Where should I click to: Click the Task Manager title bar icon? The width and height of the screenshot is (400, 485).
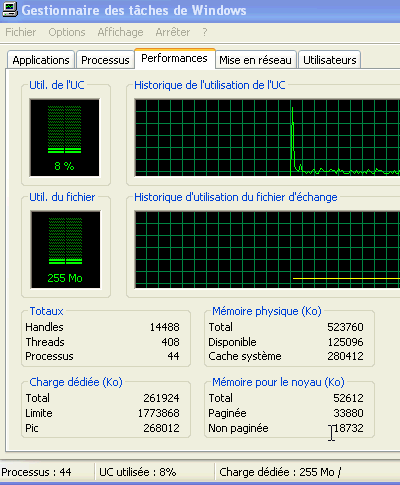click(10, 9)
